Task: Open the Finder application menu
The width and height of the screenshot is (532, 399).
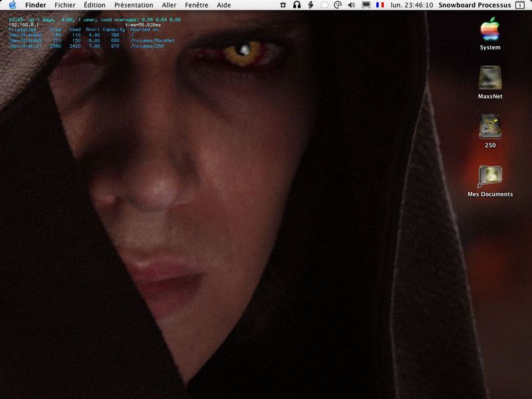Action: pos(36,5)
